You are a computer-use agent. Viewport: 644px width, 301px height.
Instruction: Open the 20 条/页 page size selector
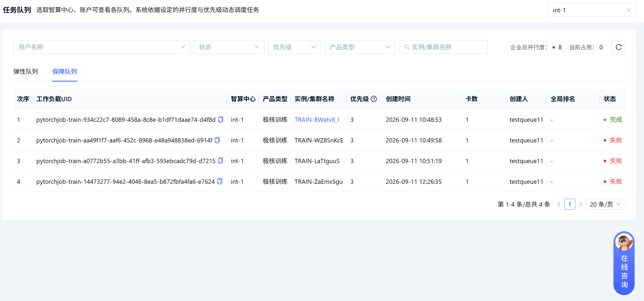point(606,204)
